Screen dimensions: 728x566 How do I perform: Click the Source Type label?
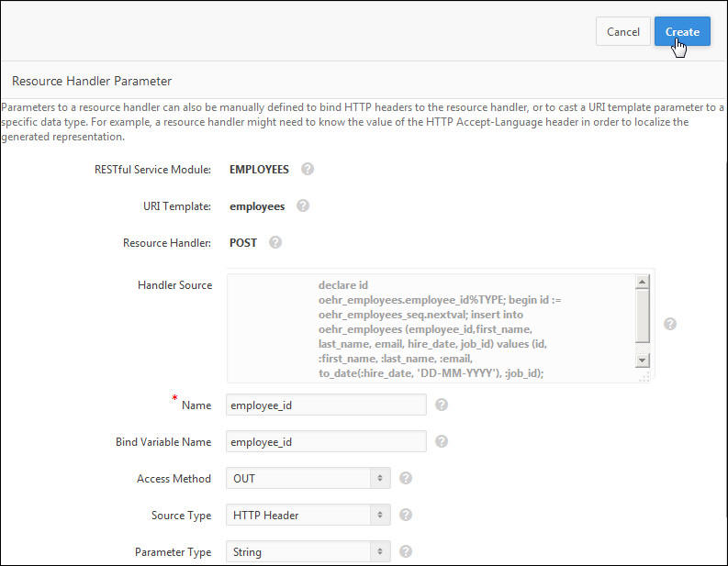tap(181, 516)
